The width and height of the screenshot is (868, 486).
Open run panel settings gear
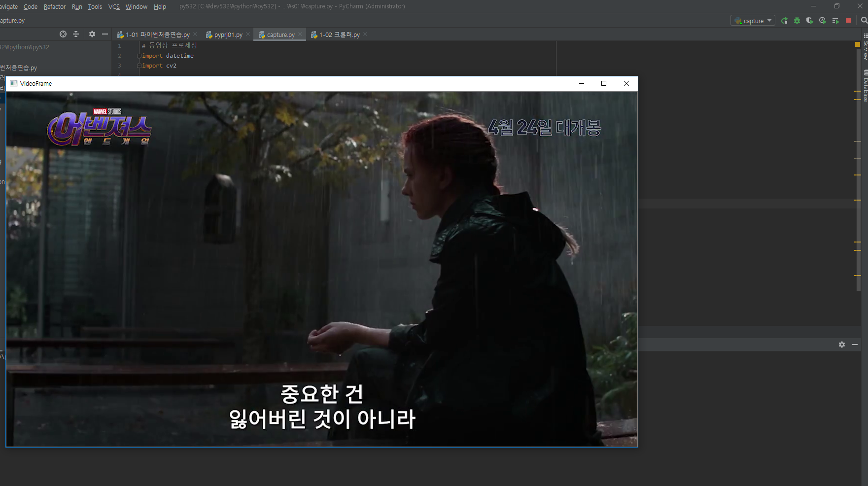pyautogui.click(x=842, y=345)
